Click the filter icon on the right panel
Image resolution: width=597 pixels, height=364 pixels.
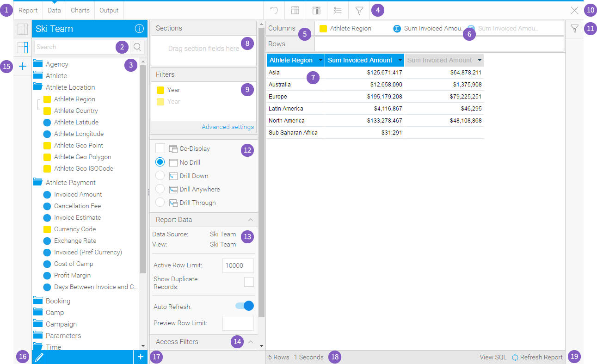574,28
